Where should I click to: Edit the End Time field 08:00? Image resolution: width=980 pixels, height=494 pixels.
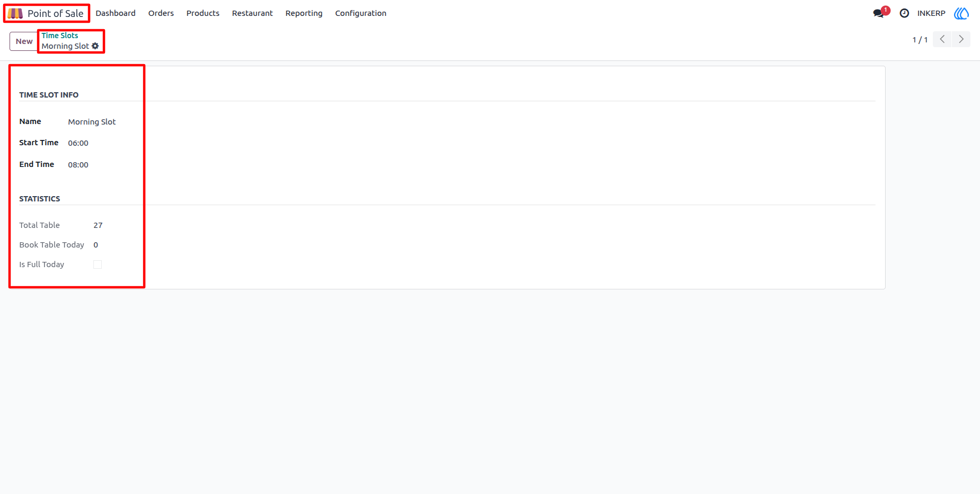click(78, 165)
